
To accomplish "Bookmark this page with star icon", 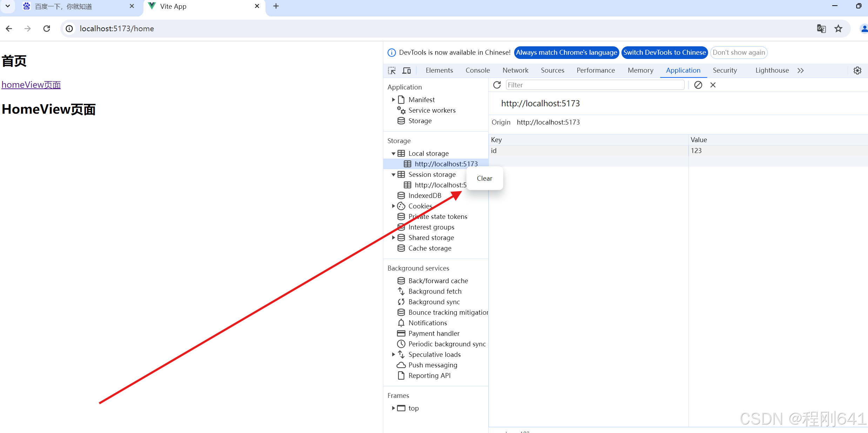I will 838,28.
